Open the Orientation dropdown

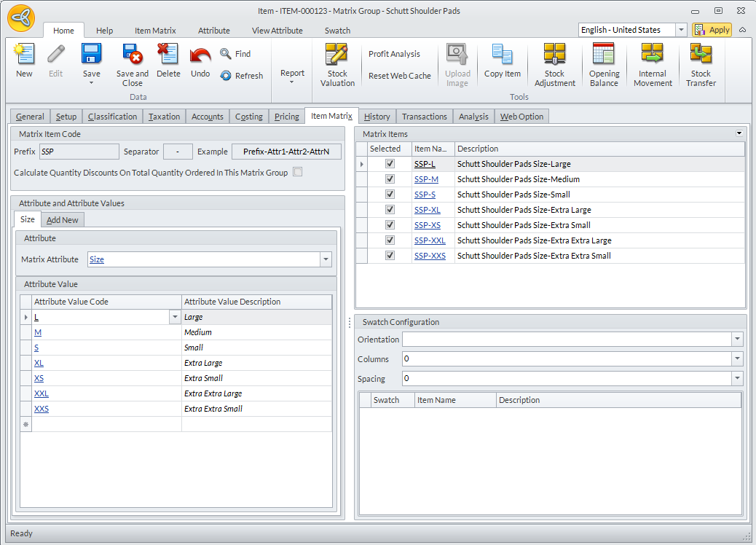(x=737, y=340)
